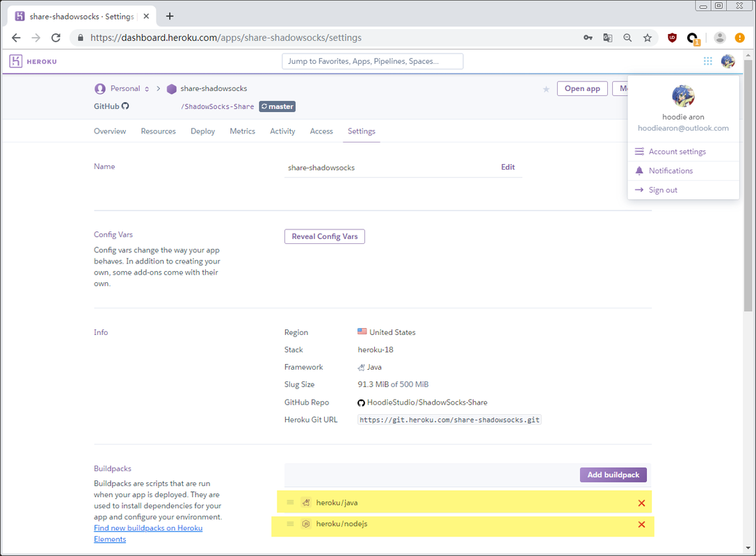
Task: Click the scrollbar down arrow
Action: 748,548
